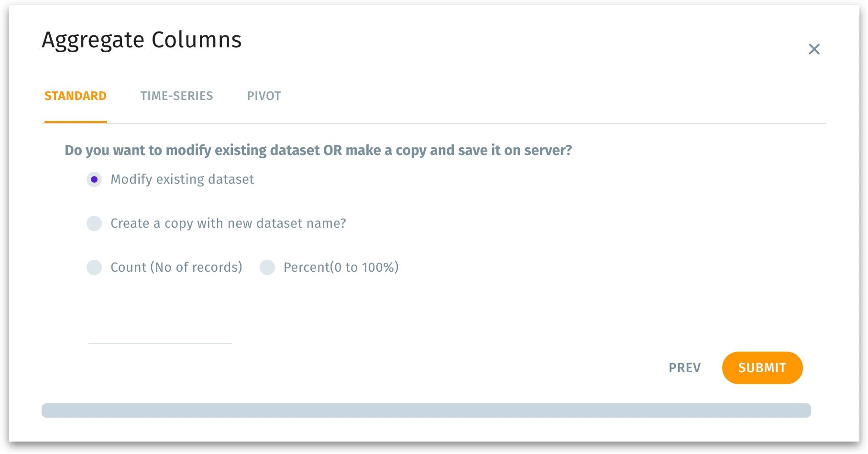Viewport: 868px width, 454px height.
Task: Click the orange underline beneath STANDARD tab
Action: [76, 122]
